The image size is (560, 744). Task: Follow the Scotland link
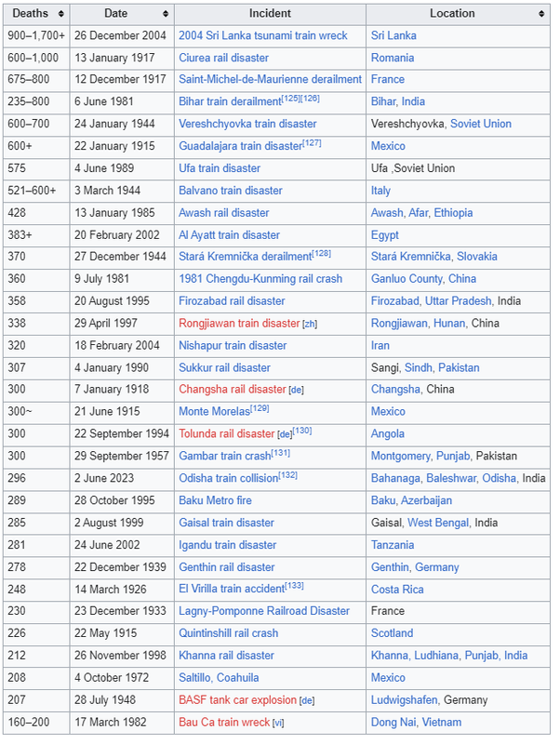[392, 634]
